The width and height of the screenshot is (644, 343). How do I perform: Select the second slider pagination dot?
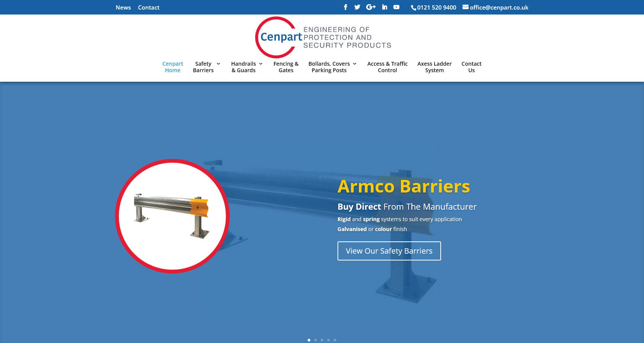(315, 340)
